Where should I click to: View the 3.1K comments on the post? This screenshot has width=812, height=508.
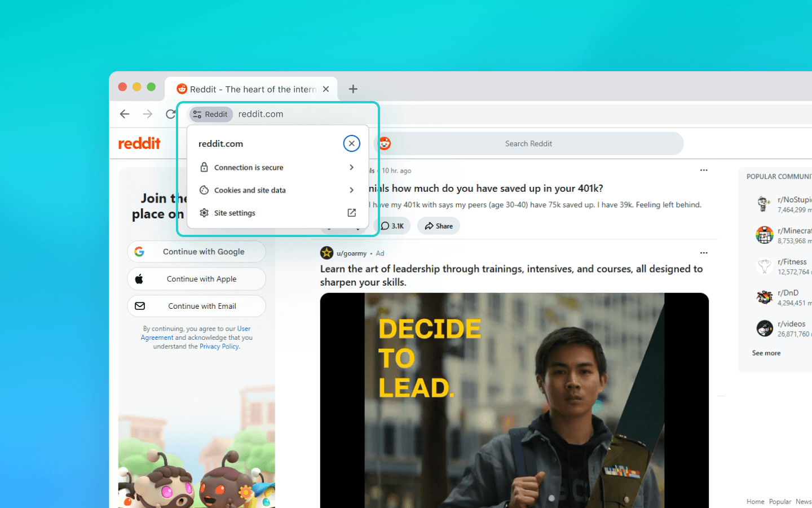coord(392,226)
